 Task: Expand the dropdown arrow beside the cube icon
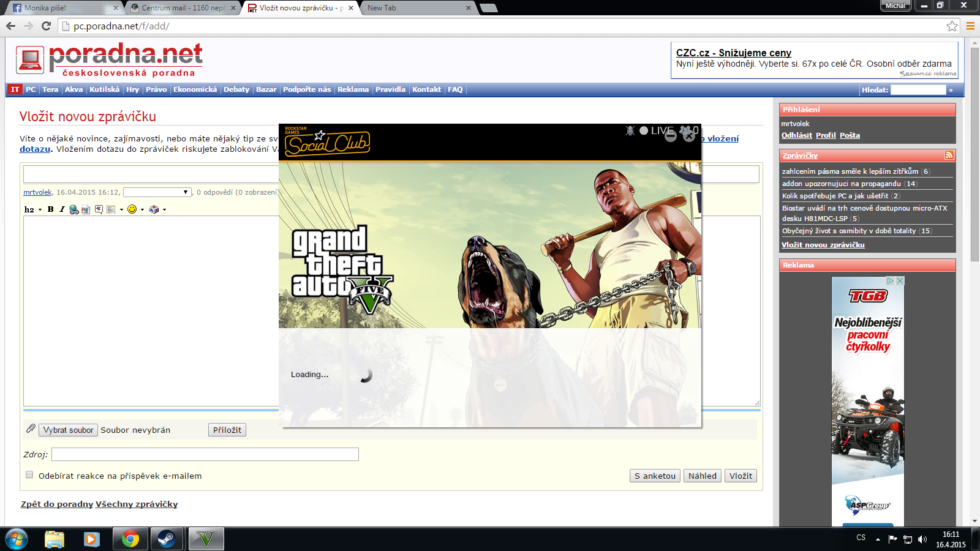164,209
